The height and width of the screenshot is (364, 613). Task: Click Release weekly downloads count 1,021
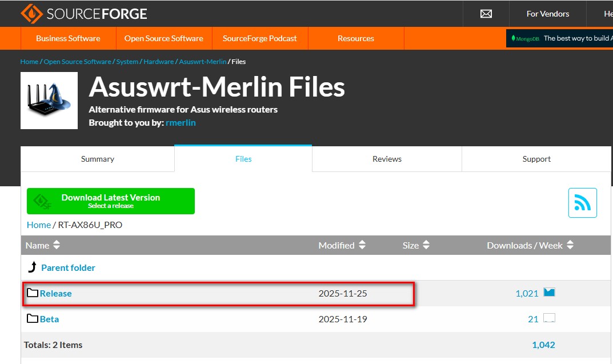click(x=527, y=293)
